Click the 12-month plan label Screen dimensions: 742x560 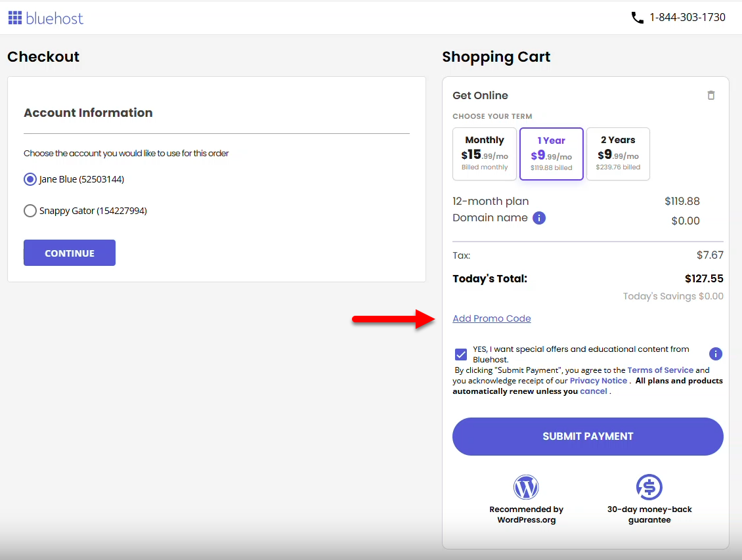point(491,201)
